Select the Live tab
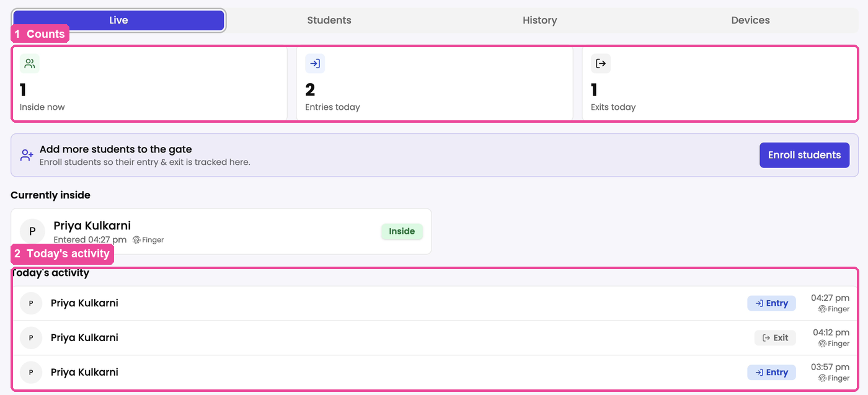868x395 pixels. (x=118, y=20)
